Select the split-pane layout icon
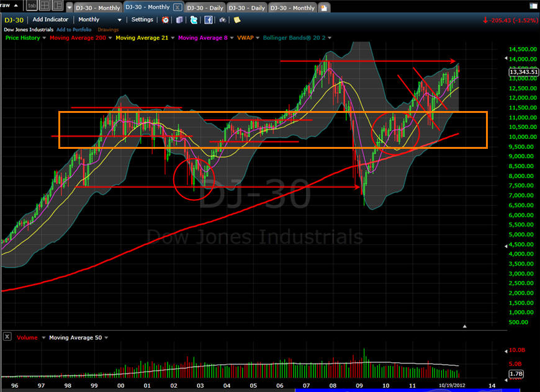540x392 pixels. pos(57,6)
